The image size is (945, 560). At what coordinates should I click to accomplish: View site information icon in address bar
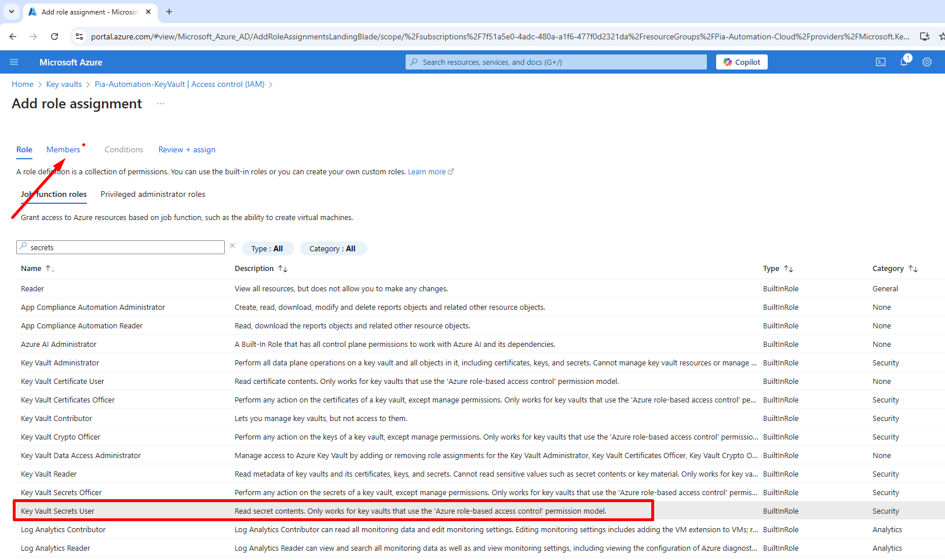point(79,36)
